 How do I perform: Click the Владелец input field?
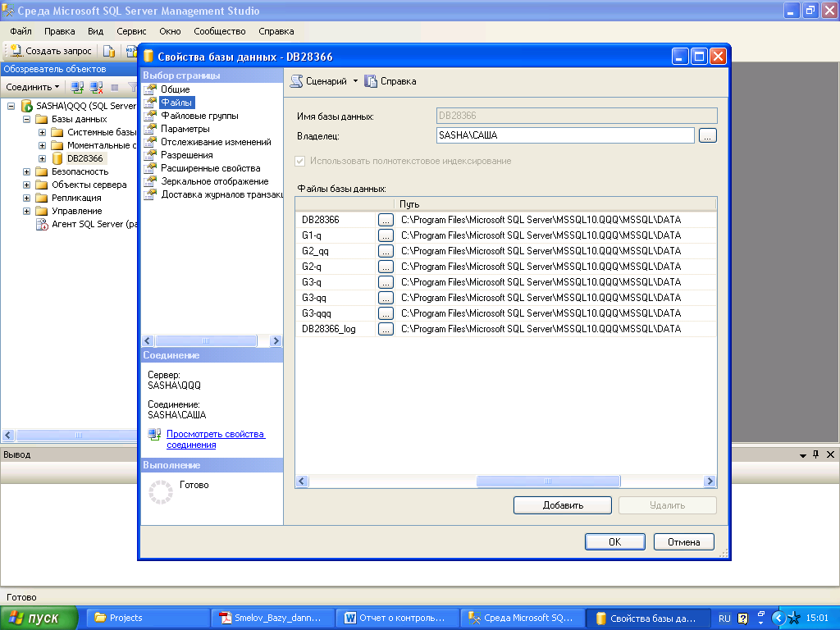click(x=565, y=135)
